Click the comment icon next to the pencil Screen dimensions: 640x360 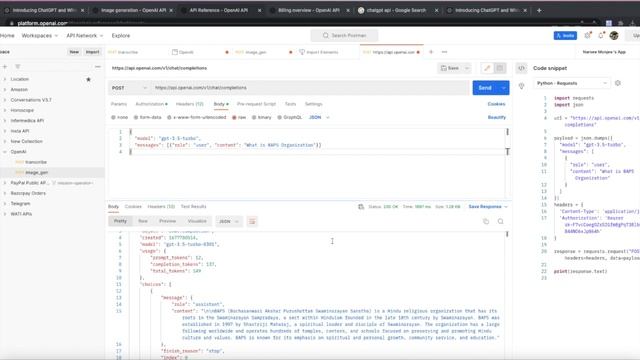tap(500, 68)
